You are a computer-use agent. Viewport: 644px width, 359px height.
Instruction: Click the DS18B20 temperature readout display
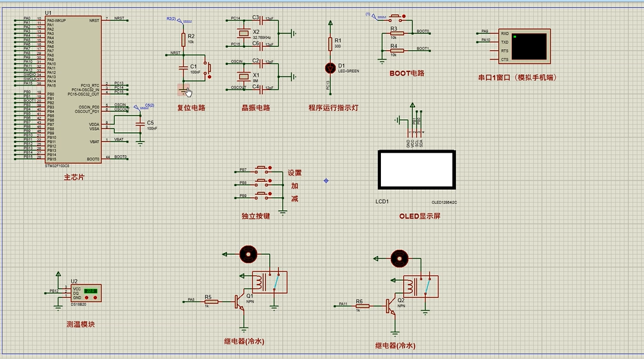tap(91, 291)
